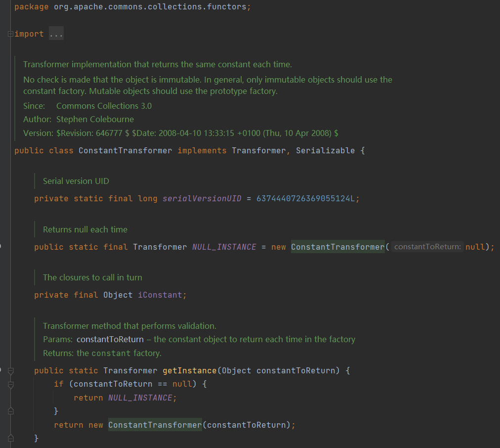Screen dimensions: 500x448
Task: Collapse the getInstance method fold marker
Action: click(x=10, y=371)
